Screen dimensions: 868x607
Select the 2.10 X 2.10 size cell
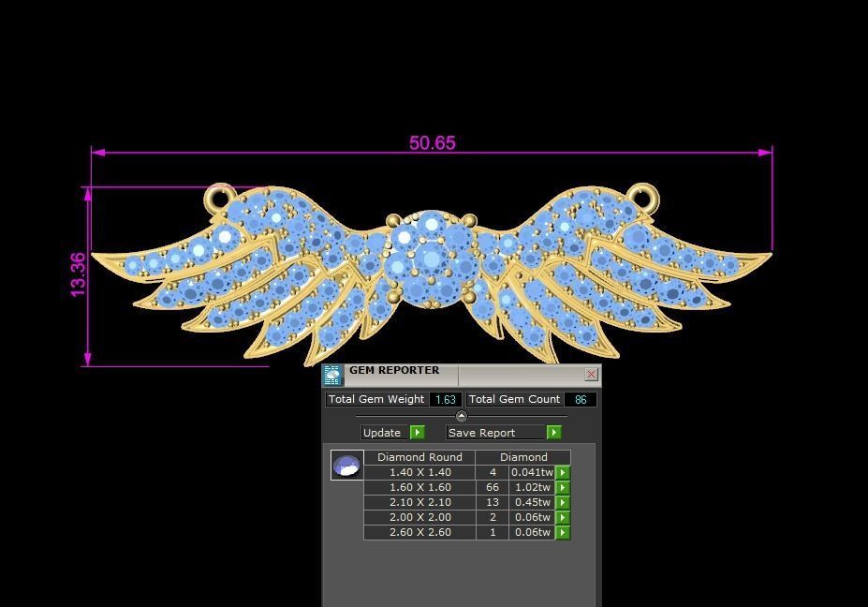[419, 502]
